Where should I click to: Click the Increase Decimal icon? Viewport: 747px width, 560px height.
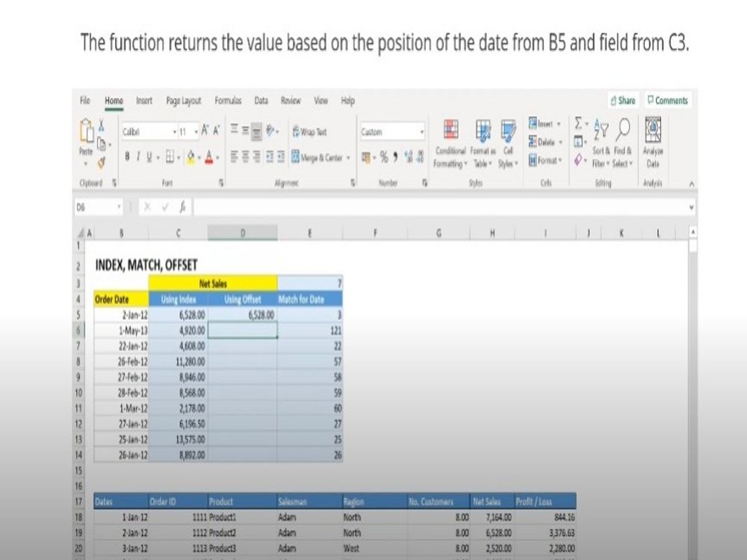click(x=409, y=157)
